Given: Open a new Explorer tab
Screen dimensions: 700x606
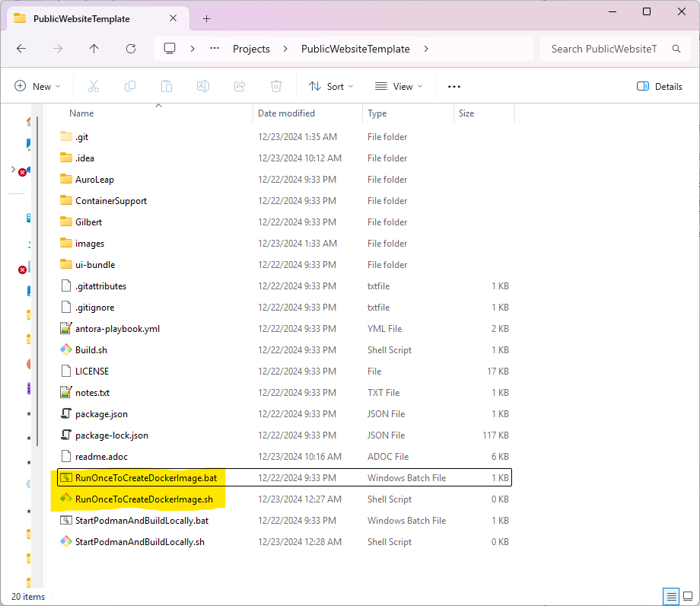Looking at the screenshot, I should [205, 18].
